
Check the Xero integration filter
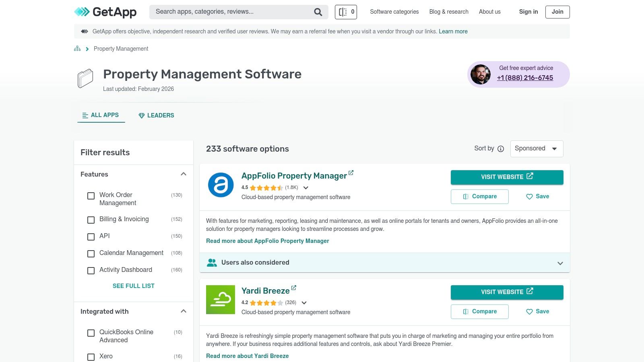click(91, 357)
